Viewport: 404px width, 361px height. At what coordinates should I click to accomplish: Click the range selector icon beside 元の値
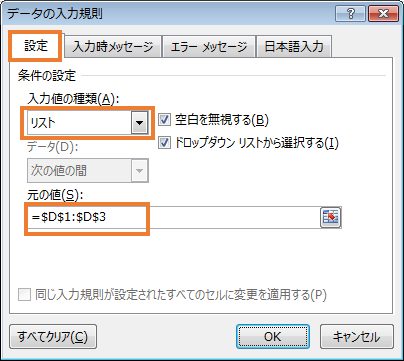coord(330,217)
